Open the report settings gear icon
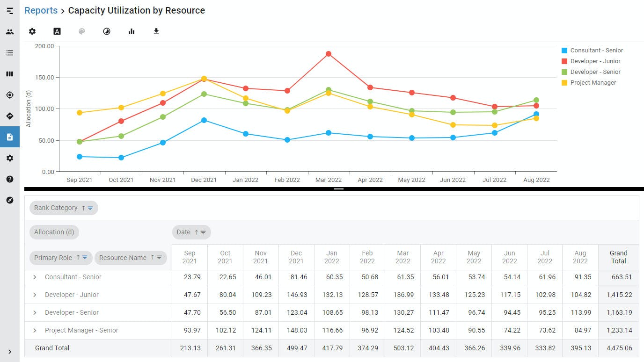Screen dimensions: 644x362 click(x=32, y=31)
